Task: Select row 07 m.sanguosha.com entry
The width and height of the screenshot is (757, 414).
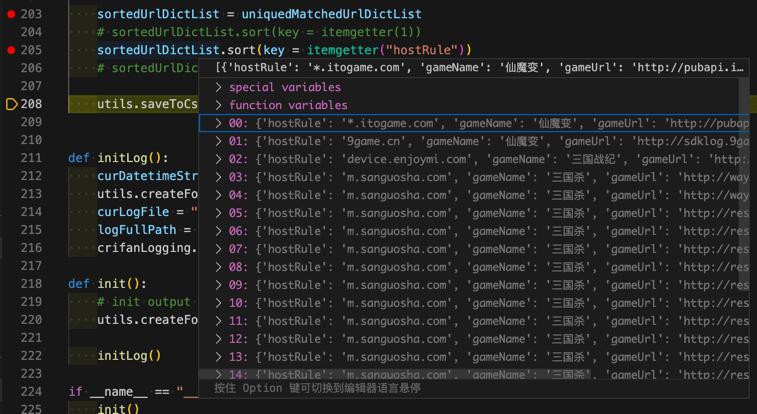Action: coord(474,249)
